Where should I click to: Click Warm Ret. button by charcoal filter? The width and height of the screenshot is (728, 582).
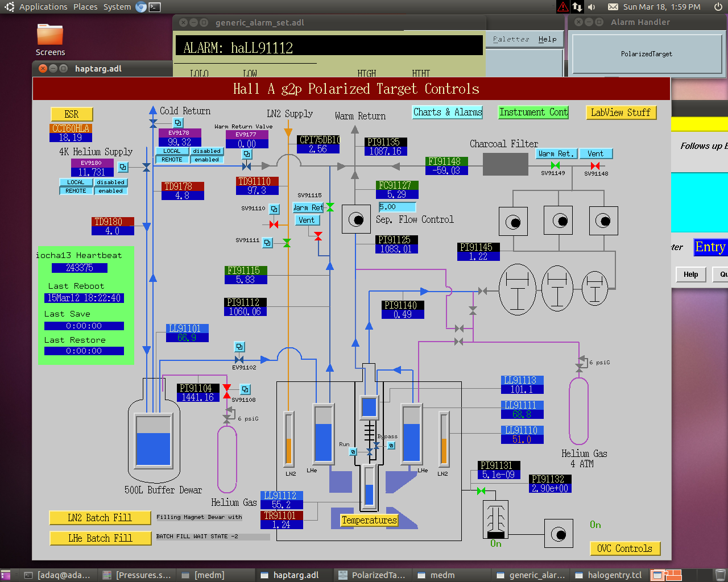[x=556, y=153]
